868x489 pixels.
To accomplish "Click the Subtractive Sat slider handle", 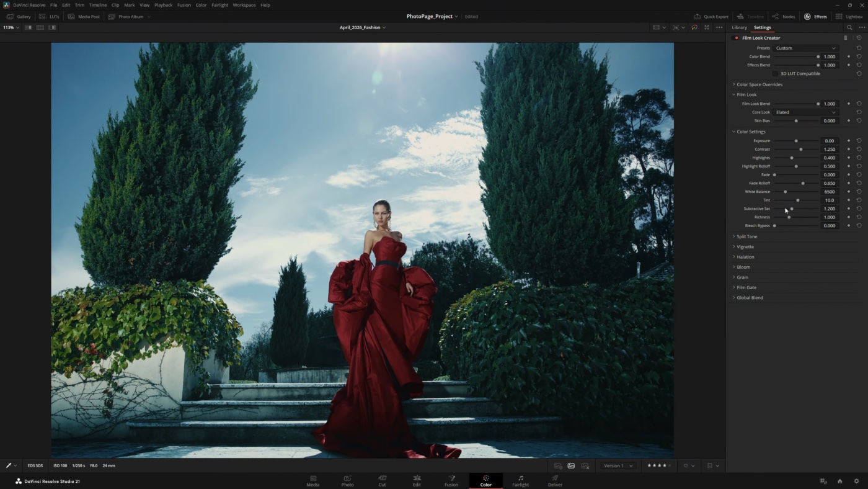I will pos(792,209).
